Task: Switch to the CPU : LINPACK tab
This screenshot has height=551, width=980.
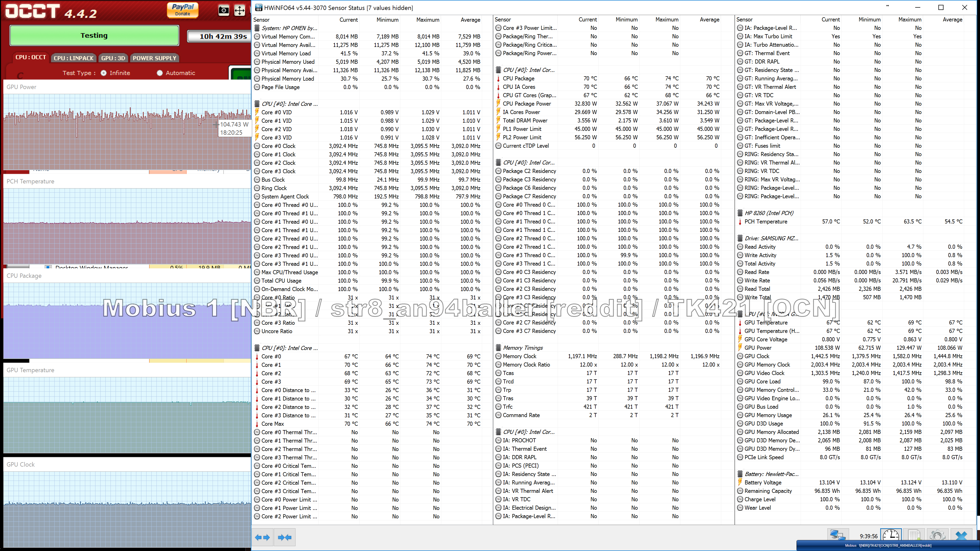Action: point(73,58)
